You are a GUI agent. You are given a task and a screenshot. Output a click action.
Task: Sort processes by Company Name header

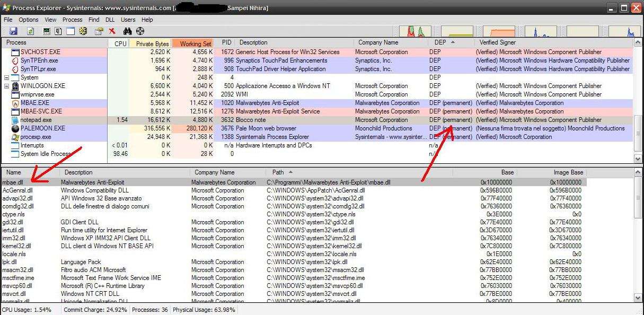click(391, 43)
